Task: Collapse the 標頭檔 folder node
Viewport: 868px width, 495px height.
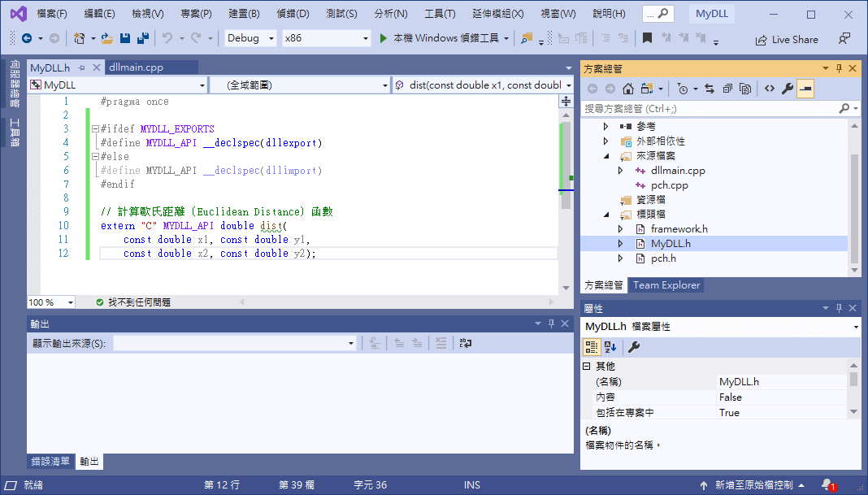Action: tap(605, 215)
